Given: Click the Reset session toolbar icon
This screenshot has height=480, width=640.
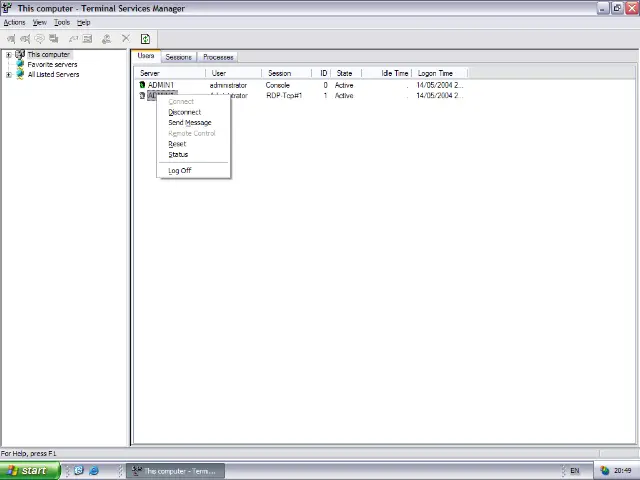Looking at the screenshot, I should [x=73, y=39].
